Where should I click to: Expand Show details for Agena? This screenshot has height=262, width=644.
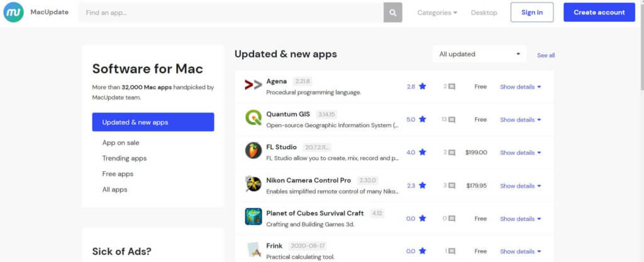coord(520,87)
